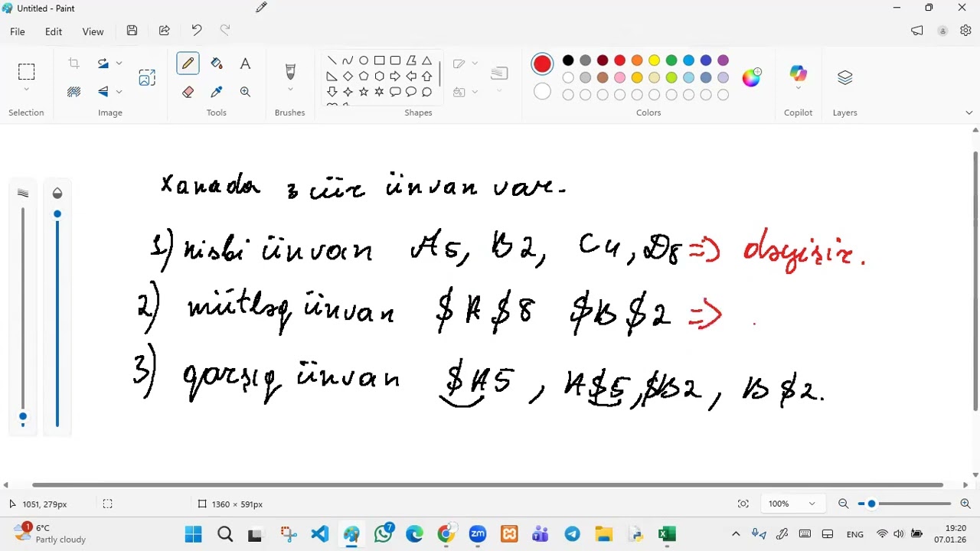Image resolution: width=980 pixels, height=551 pixels.
Task: Click the Flip image icon
Action: pos(103,92)
